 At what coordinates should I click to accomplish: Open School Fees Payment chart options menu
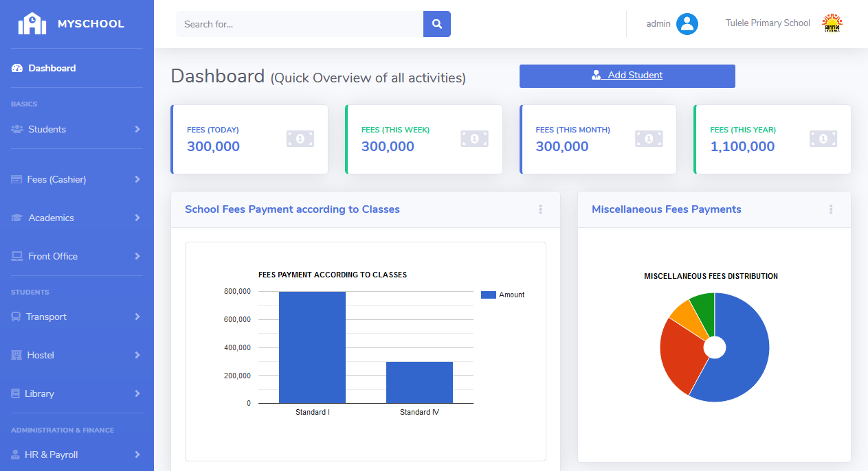(x=541, y=209)
